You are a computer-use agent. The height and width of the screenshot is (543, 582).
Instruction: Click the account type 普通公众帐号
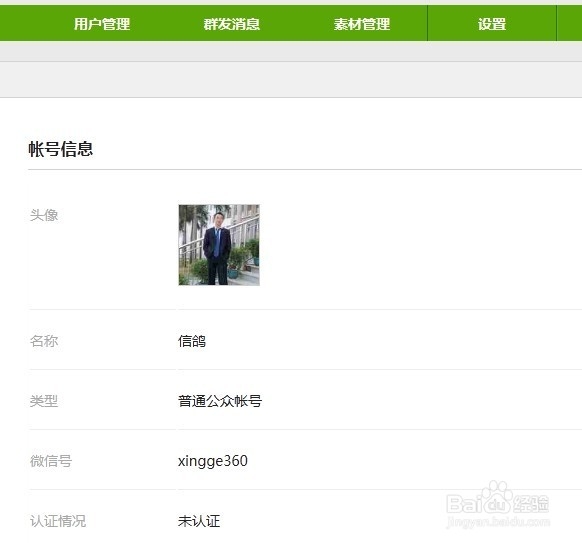coord(220,401)
